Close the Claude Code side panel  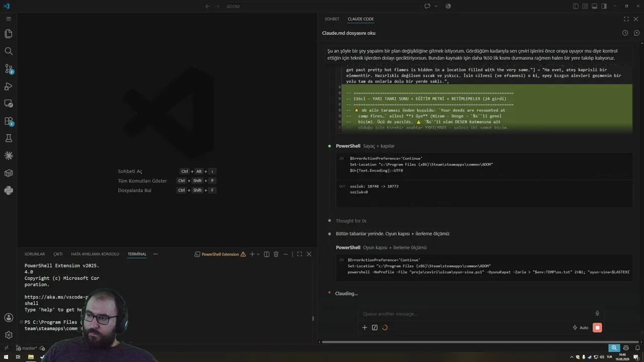(x=636, y=19)
